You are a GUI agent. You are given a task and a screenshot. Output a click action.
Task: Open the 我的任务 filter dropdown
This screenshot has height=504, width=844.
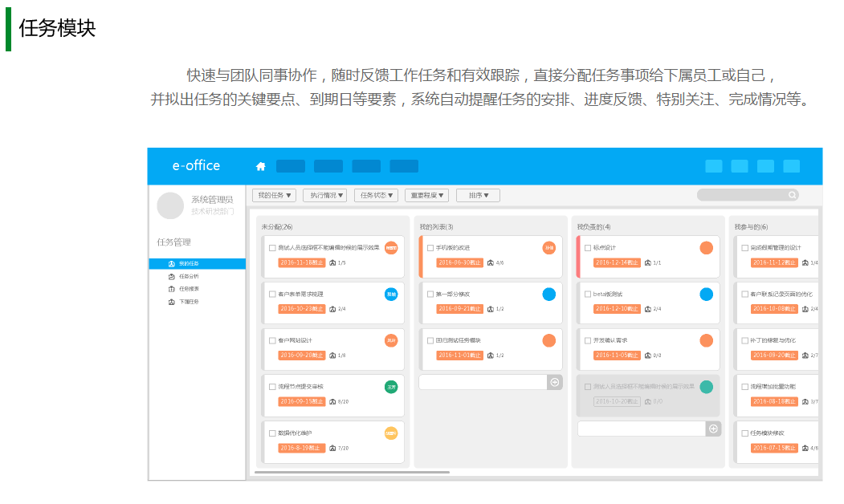274,195
